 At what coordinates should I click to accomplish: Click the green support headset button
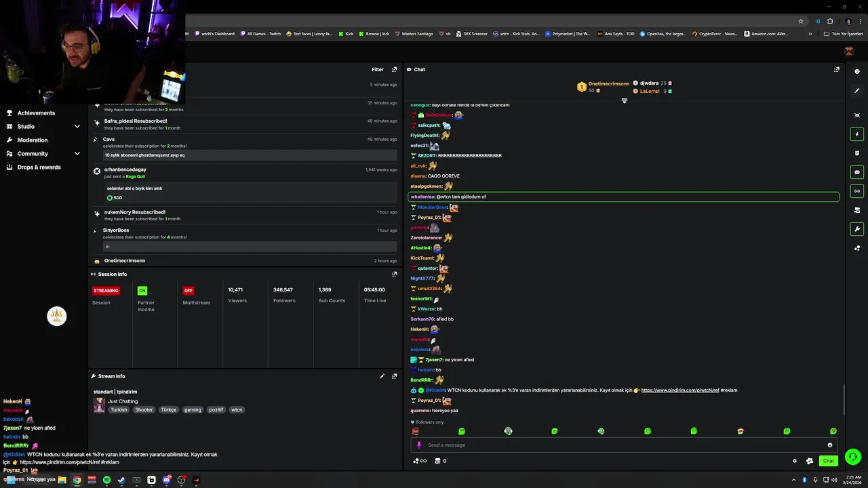[x=853, y=457]
